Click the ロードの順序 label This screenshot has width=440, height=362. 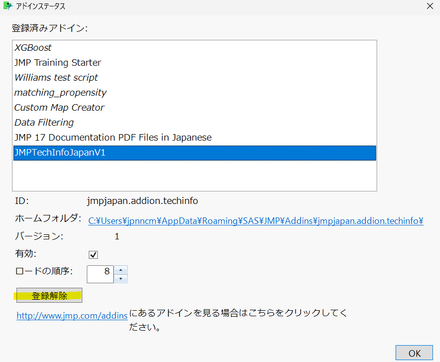[x=44, y=271]
